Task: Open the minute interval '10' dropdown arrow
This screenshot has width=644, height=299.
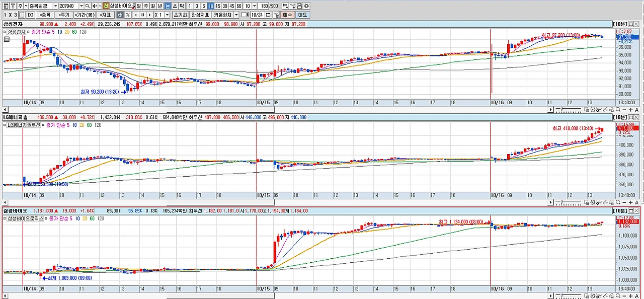Action: click(x=255, y=6)
